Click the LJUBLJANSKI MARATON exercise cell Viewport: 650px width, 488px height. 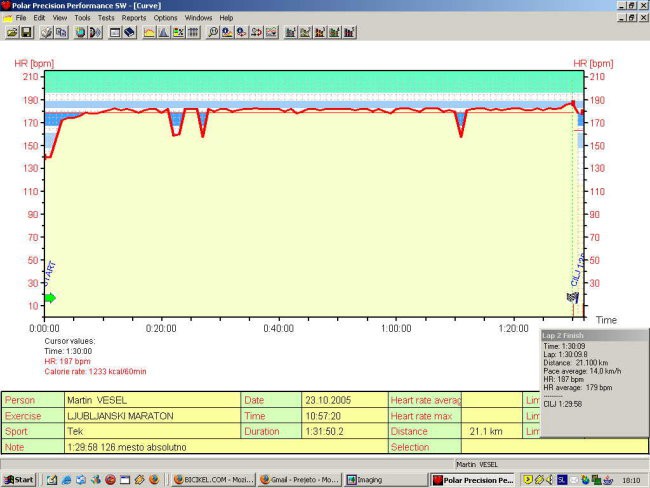[x=152, y=416]
